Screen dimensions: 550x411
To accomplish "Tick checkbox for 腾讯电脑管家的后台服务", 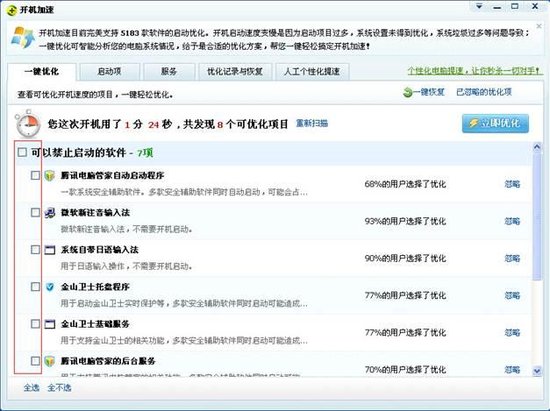I will [35, 361].
